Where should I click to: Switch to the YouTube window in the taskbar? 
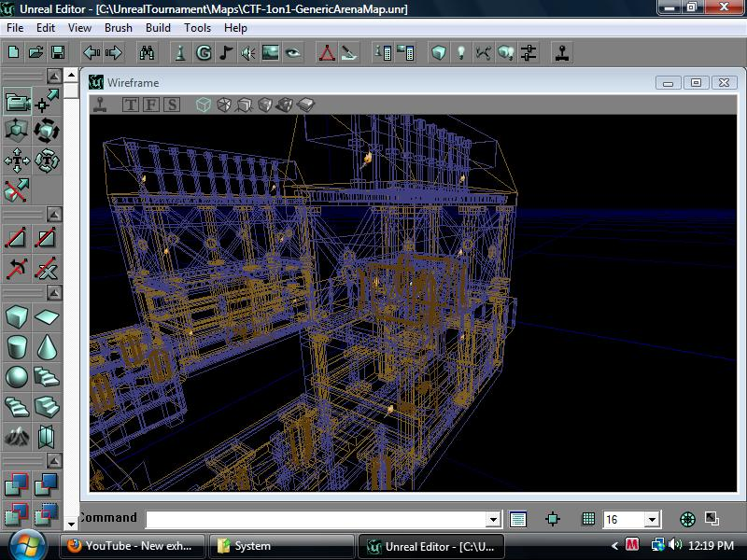(131, 546)
